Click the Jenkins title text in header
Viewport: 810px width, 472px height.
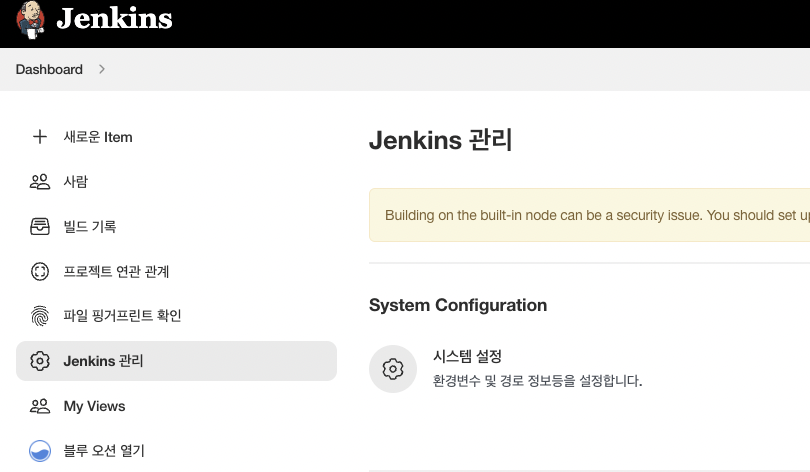pyautogui.click(x=114, y=19)
